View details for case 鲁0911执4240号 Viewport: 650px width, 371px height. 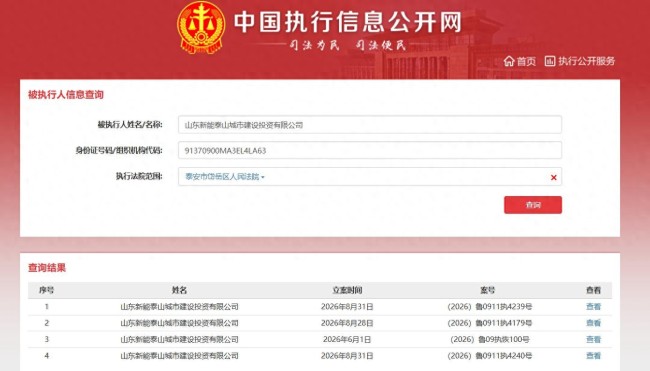coord(593,356)
